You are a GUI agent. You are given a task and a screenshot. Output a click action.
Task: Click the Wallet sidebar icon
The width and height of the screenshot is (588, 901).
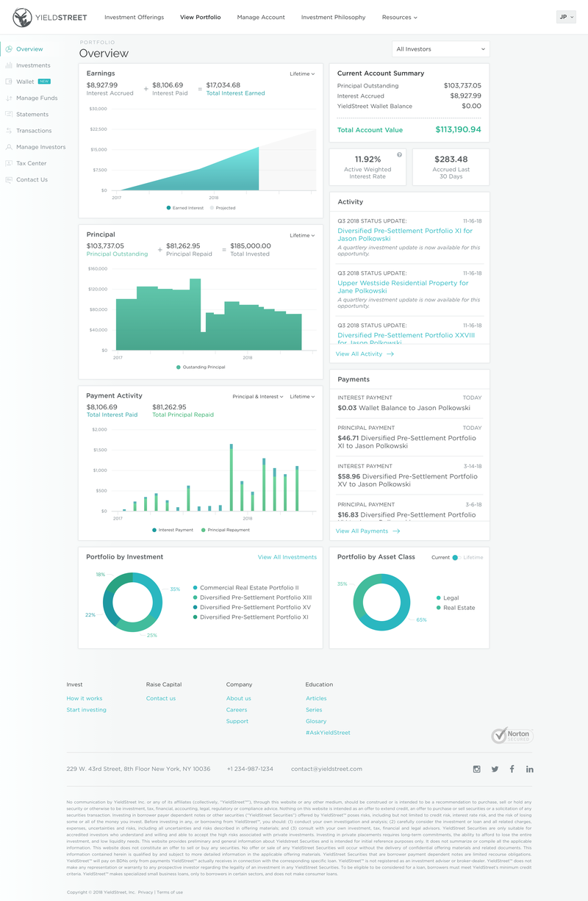pyautogui.click(x=9, y=82)
